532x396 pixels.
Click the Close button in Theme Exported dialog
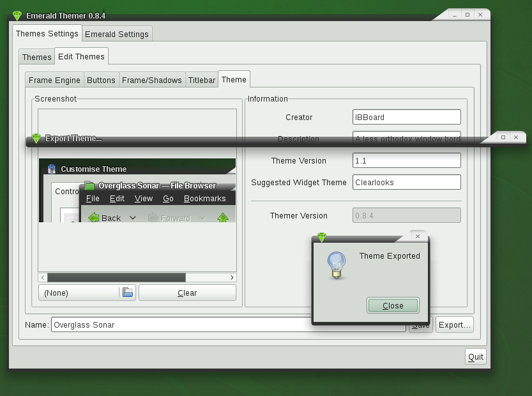393,305
